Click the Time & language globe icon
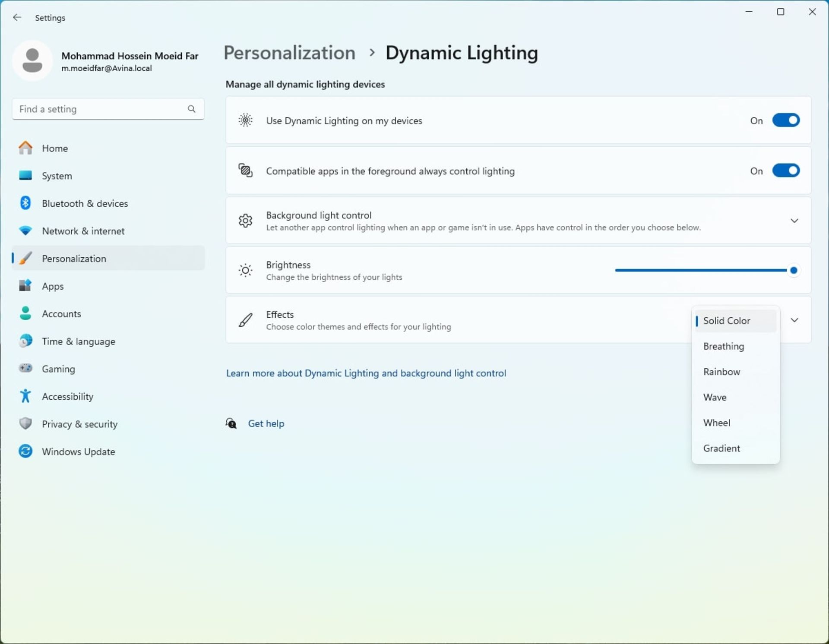Image resolution: width=829 pixels, height=644 pixels. (x=25, y=341)
